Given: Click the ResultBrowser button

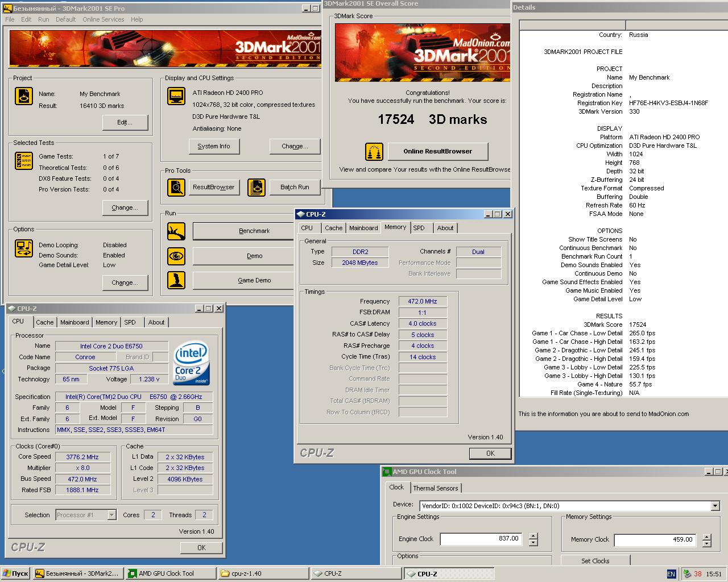Looking at the screenshot, I should coord(214,187).
